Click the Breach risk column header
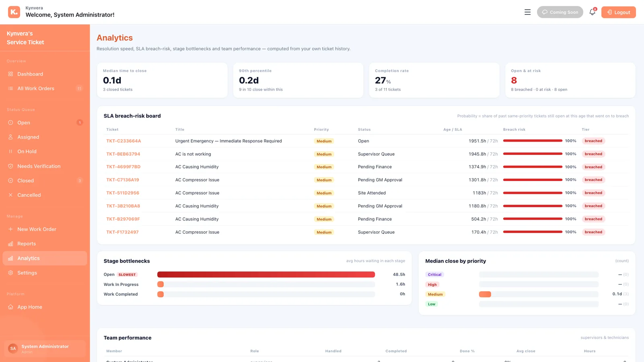Image resolution: width=644 pixels, height=362 pixels. 514,130
